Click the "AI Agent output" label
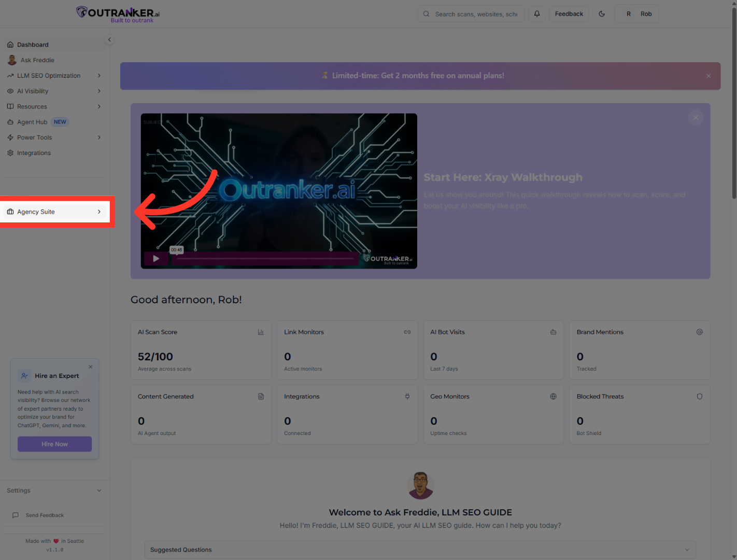 157,433
